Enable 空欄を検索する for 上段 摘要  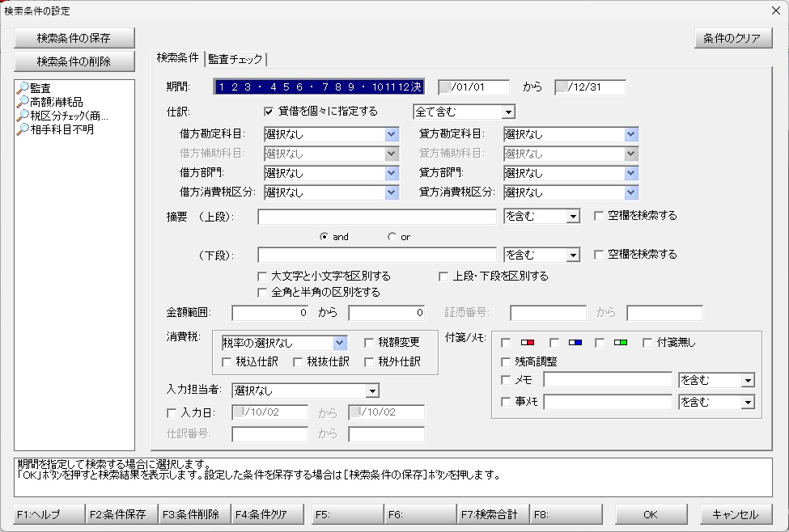pyautogui.click(x=599, y=216)
